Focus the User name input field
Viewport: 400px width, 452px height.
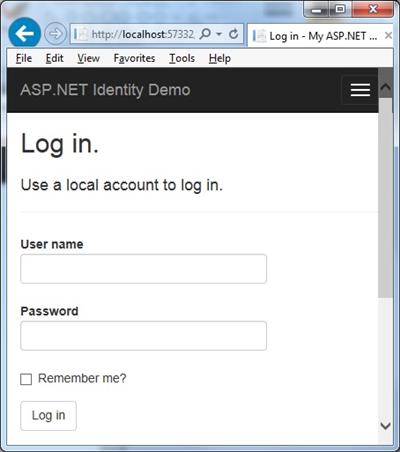pyautogui.click(x=143, y=269)
